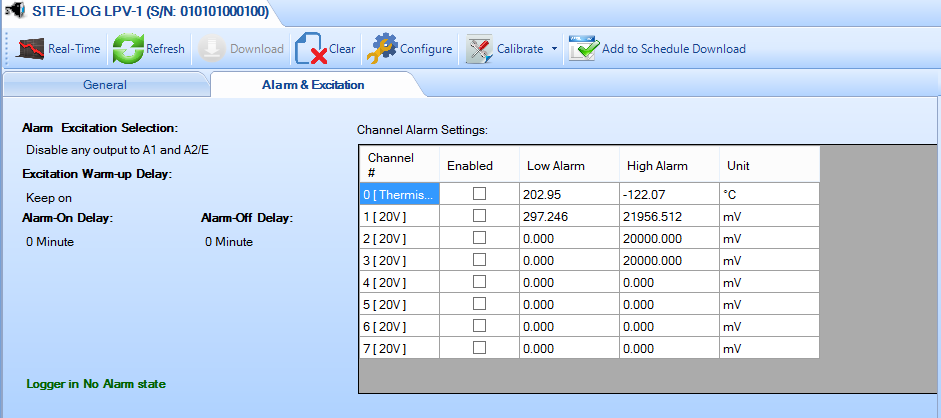Click the green Refresh arrows icon

point(127,48)
